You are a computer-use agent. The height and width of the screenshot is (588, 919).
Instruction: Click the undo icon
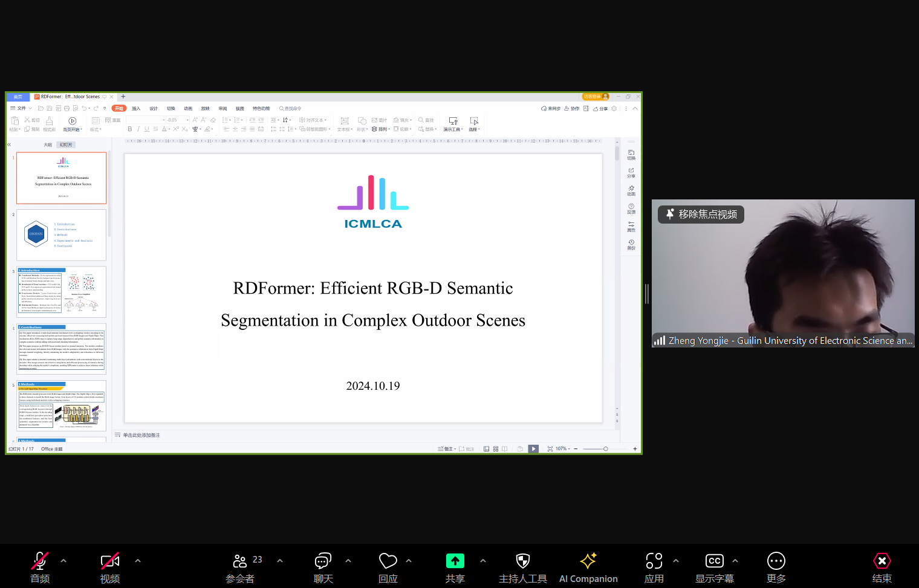pos(84,109)
